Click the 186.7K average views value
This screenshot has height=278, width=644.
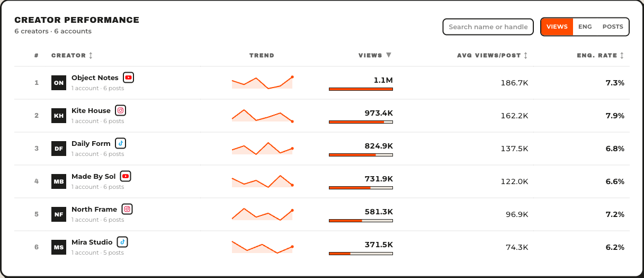514,83
